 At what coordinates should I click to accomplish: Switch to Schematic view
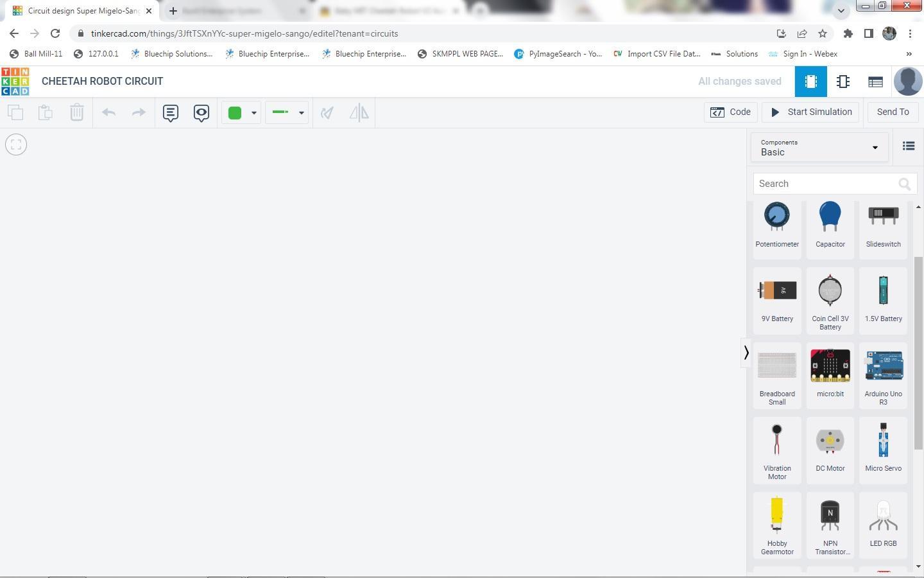[843, 82]
